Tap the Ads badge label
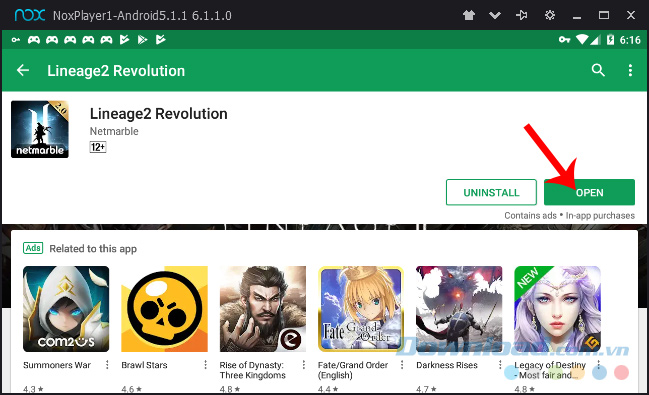649x395 pixels. click(33, 248)
